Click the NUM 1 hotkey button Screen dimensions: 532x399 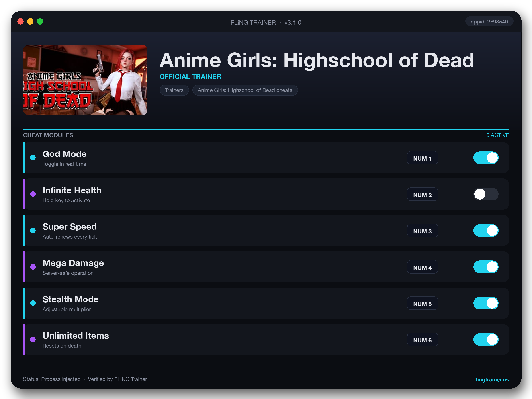pyautogui.click(x=422, y=158)
